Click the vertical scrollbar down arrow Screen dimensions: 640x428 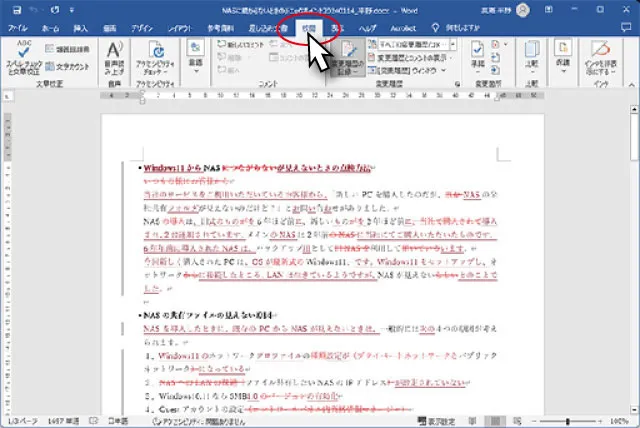point(634,409)
